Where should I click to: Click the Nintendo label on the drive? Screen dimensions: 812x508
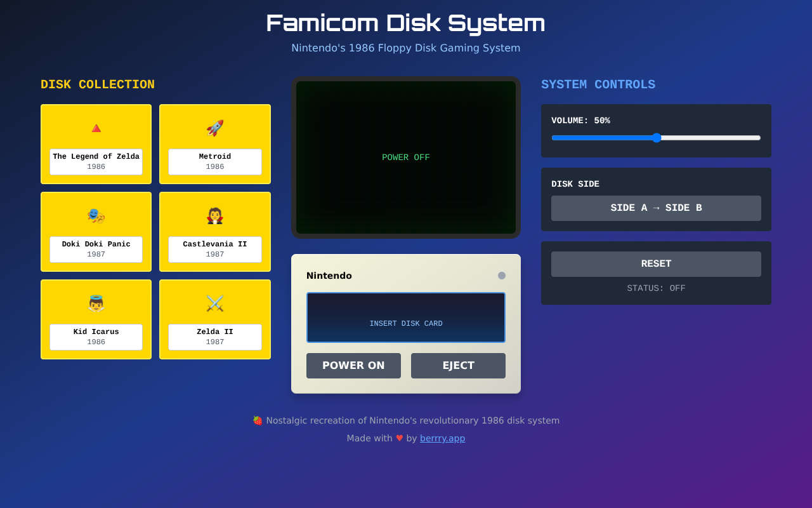(x=329, y=276)
